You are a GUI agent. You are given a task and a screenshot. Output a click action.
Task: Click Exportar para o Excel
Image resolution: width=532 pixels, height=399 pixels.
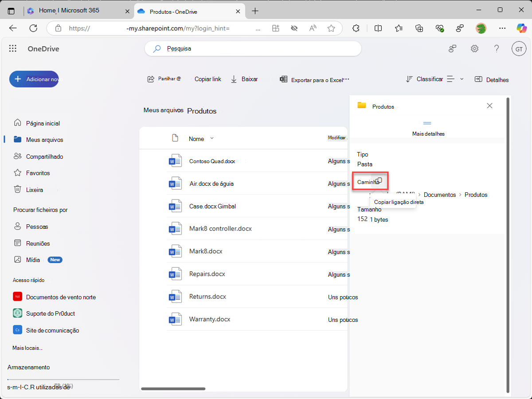[x=312, y=80]
